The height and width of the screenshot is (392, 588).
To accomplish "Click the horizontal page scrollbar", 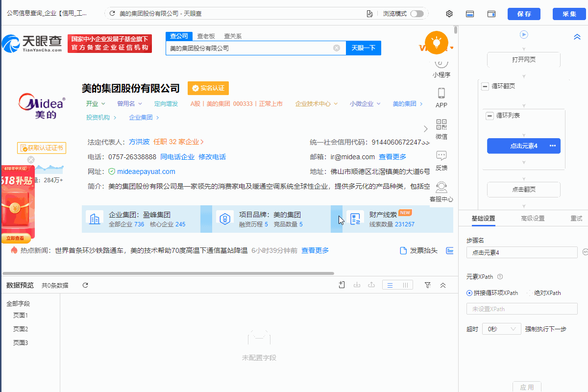I will 168,273.
